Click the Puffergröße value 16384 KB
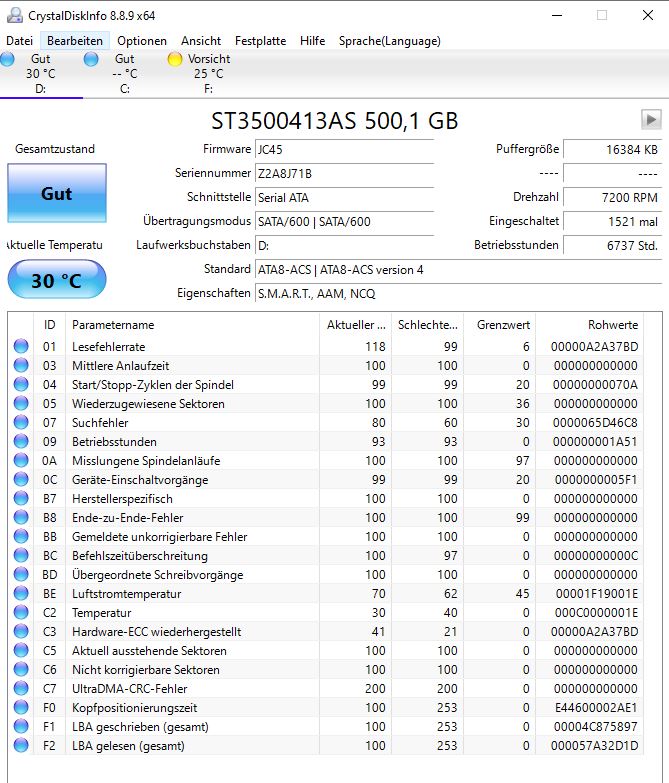669x783 pixels. (613, 149)
